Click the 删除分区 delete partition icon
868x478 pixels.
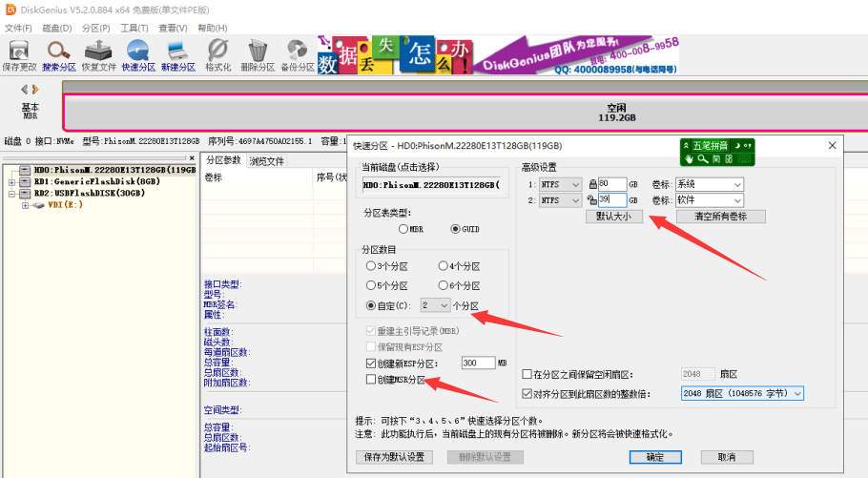pyautogui.click(x=258, y=55)
